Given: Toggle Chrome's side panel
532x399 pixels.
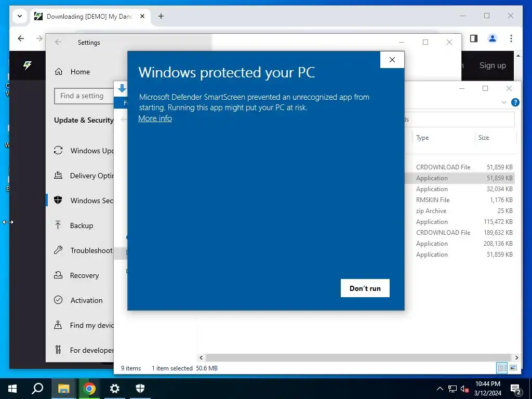Looking at the screenshot, I should [x=474, y=38].
